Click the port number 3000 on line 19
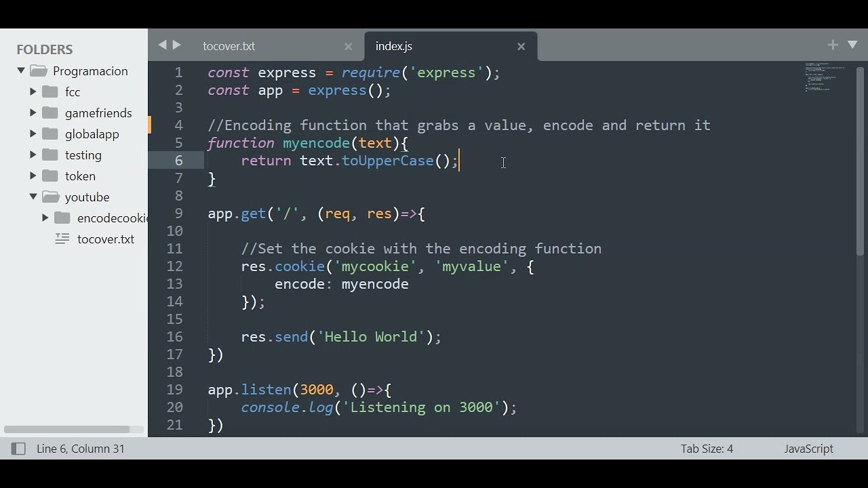This screenshot has height=488, width=868. point(317,390)
